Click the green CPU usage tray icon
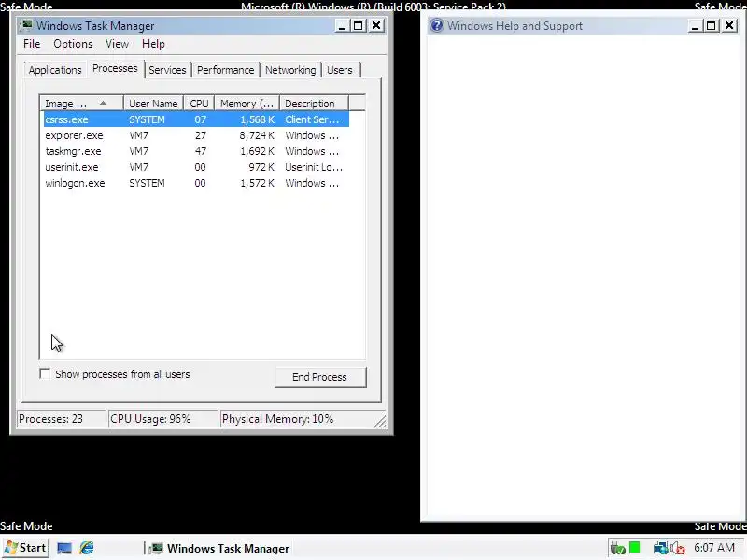The height and width of the screenshot is (560, 747). click(x=635, y=548)
